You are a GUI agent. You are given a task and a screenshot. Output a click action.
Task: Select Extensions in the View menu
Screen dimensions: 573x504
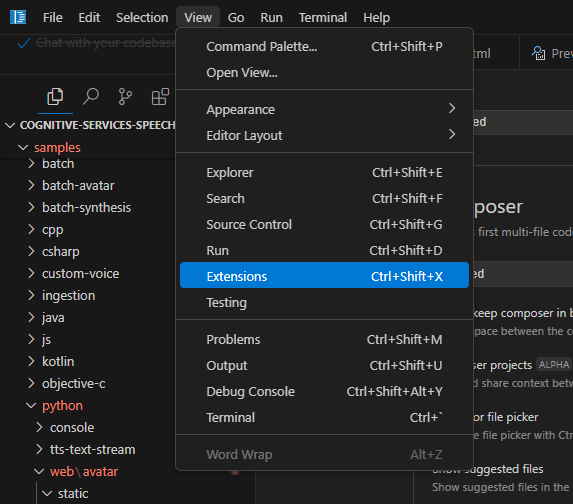[x=325, y=276]
